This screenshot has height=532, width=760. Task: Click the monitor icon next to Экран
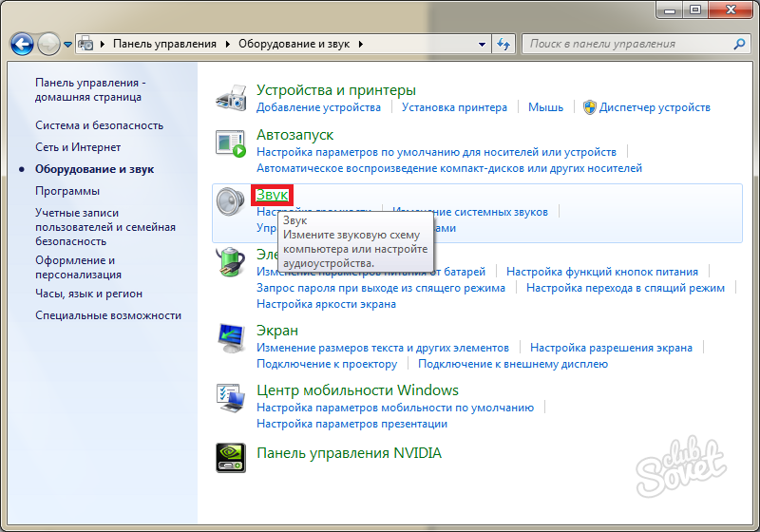click(x=231, y=338)
